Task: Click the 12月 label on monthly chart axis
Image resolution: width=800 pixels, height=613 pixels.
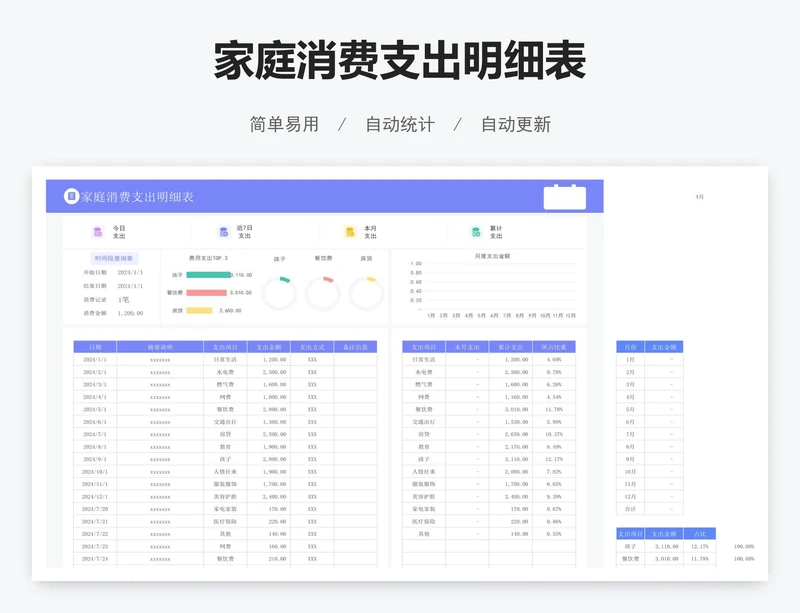Action: (x=570, y=315)
